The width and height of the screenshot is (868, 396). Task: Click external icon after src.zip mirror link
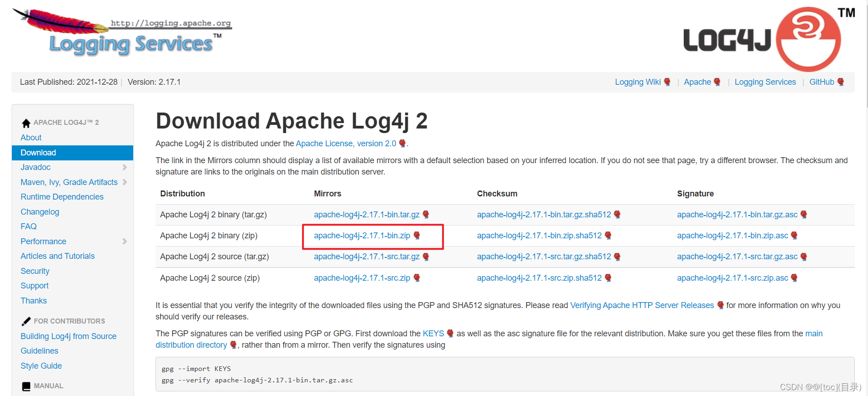(x=416, y=278)
